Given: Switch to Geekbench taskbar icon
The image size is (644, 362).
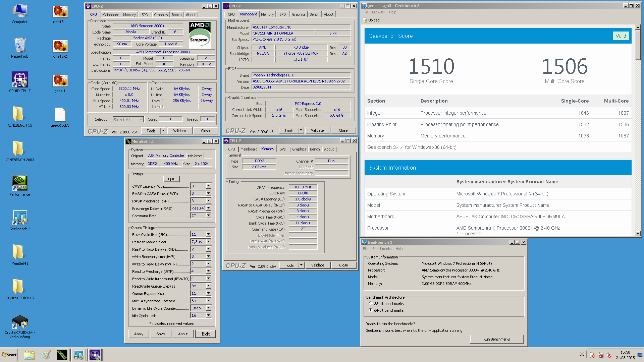Looking at the screenshot, I should tap(79, 355).
